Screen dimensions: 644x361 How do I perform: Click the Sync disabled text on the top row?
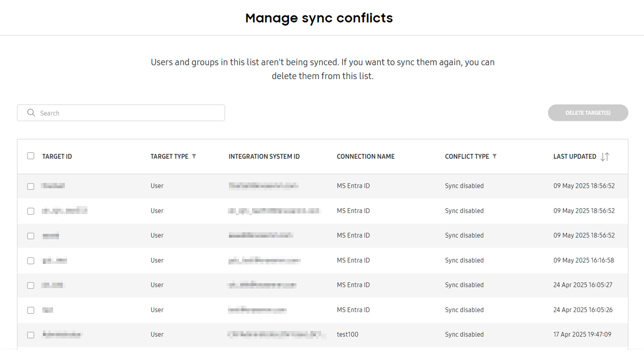pos(464,186)
